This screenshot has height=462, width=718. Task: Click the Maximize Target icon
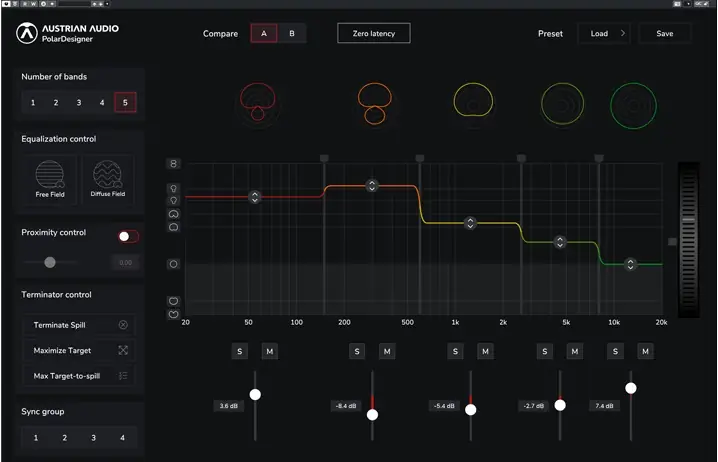click(x=123, y=351)
